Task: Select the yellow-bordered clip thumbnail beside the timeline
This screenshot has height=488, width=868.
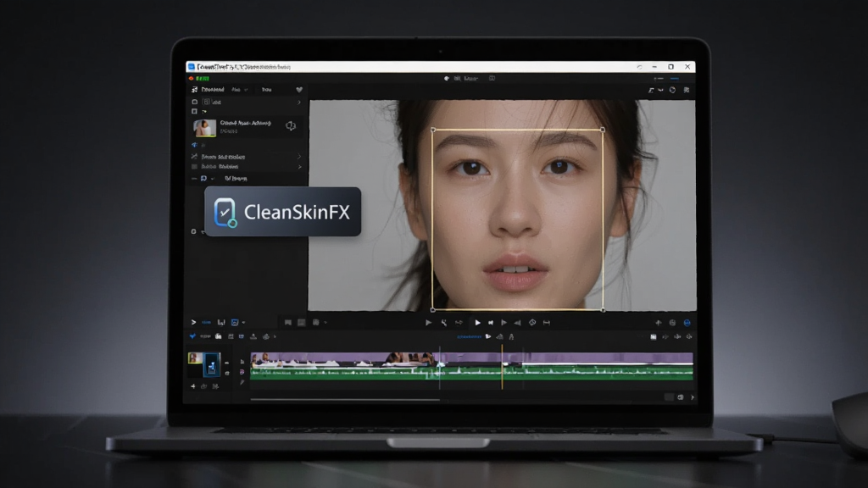Action: point(195,358)
